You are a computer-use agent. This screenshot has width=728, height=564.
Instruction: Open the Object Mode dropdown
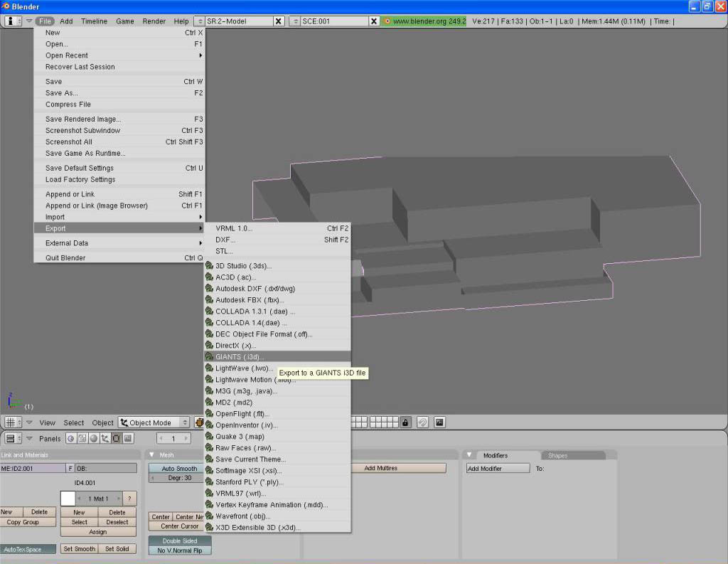click(x=154, y=422)
